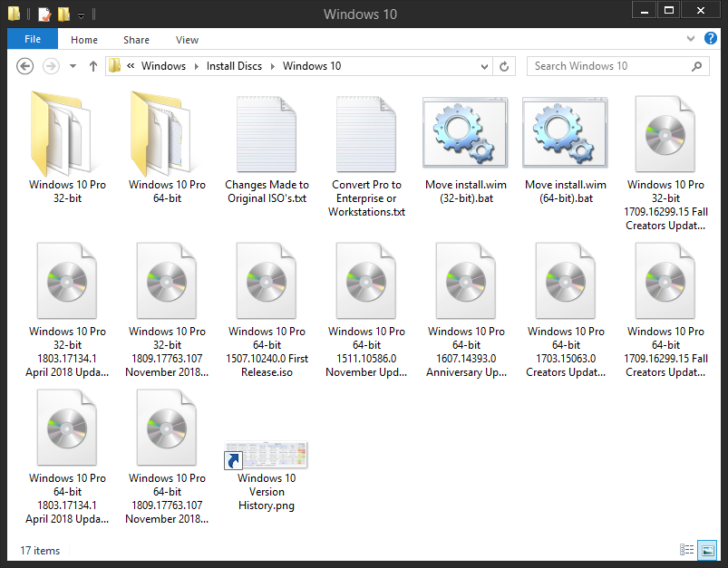This screenshot has height=568, width=728.
Task: Go back with the Back arrow
Action: coord(25,66)
